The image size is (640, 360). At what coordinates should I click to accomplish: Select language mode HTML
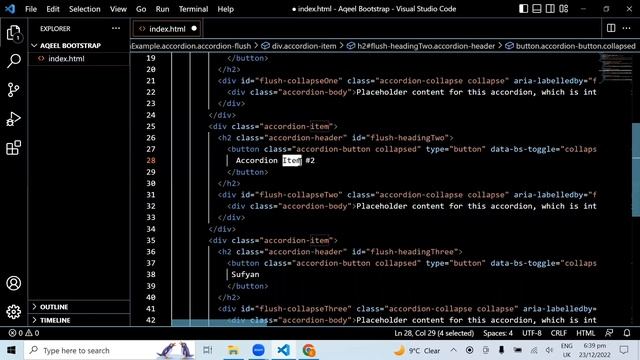(585, 333)
